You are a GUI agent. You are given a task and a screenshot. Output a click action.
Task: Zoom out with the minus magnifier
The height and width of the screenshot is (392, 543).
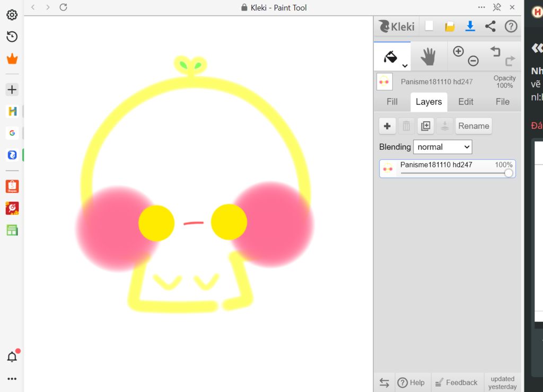click(473, 61)
